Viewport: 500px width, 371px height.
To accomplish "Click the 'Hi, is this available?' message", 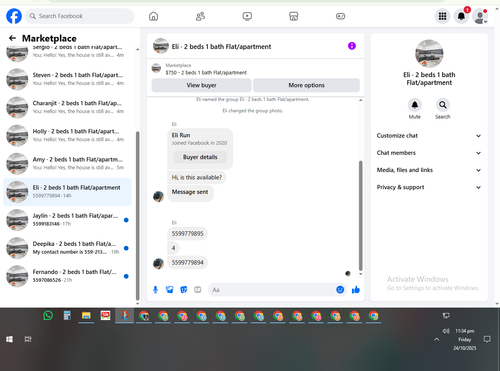I will [x=197, y=177].
